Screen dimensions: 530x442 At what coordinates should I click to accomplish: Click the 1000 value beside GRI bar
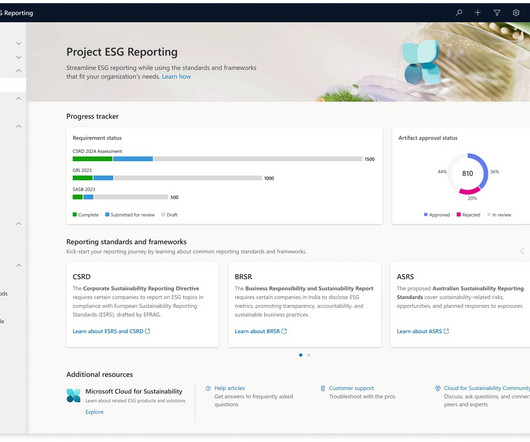pyautogui.click(x=269, y=178)
